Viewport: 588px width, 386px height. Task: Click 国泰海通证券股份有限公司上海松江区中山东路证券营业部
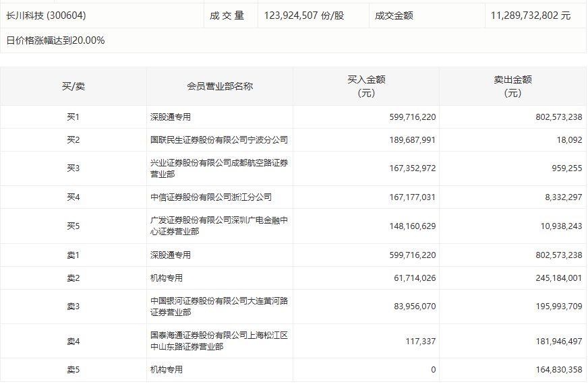pyautogui.click(x=219, y=341)
